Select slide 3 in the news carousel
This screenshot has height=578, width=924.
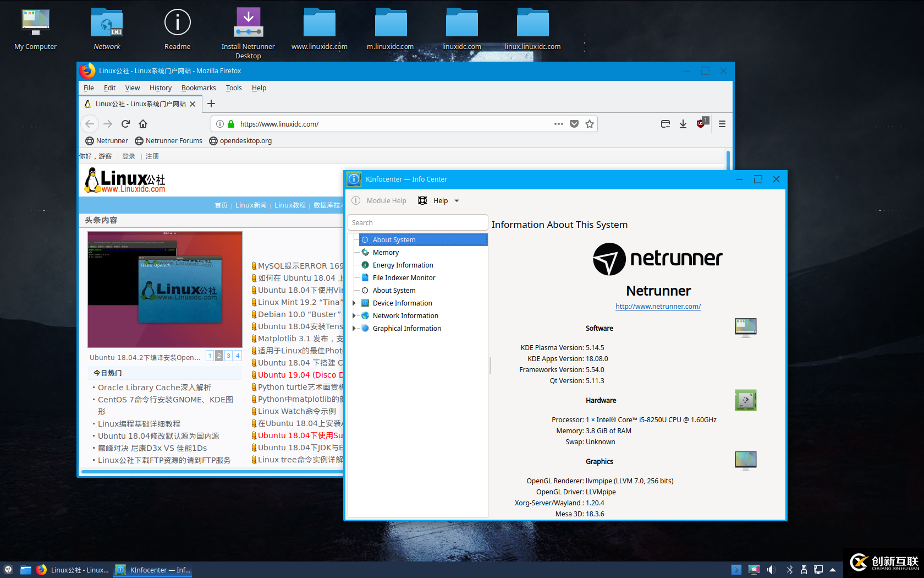(x=228, y=356)
